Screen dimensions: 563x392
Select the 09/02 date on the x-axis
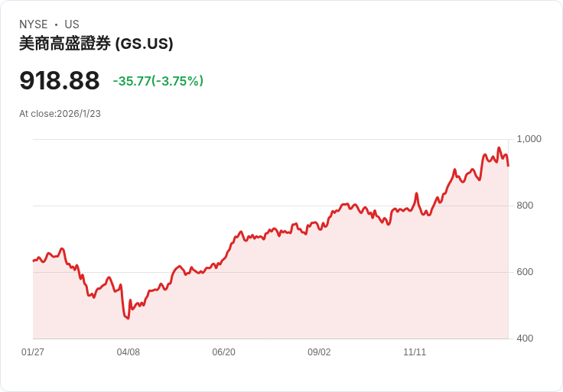(319, 352)
